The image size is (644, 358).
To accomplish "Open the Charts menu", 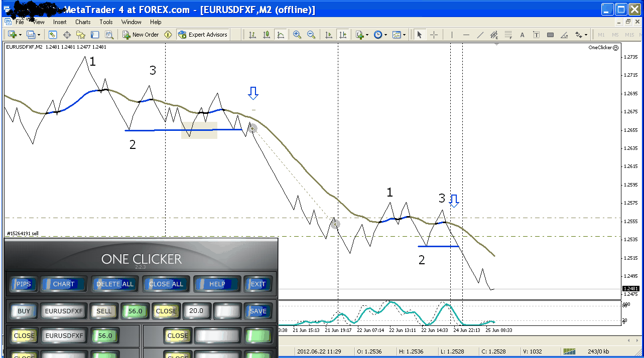I will pyautogui.click(x=83, y=22).
